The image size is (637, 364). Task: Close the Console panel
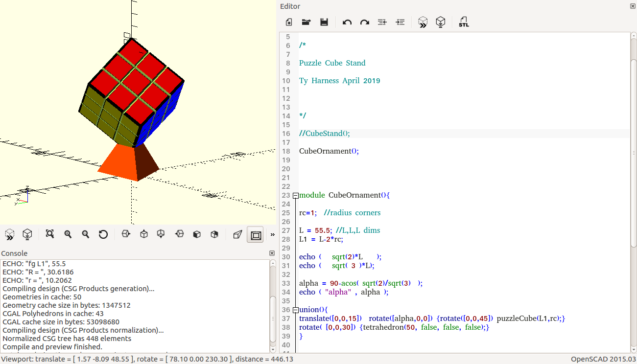pos(272,253)
